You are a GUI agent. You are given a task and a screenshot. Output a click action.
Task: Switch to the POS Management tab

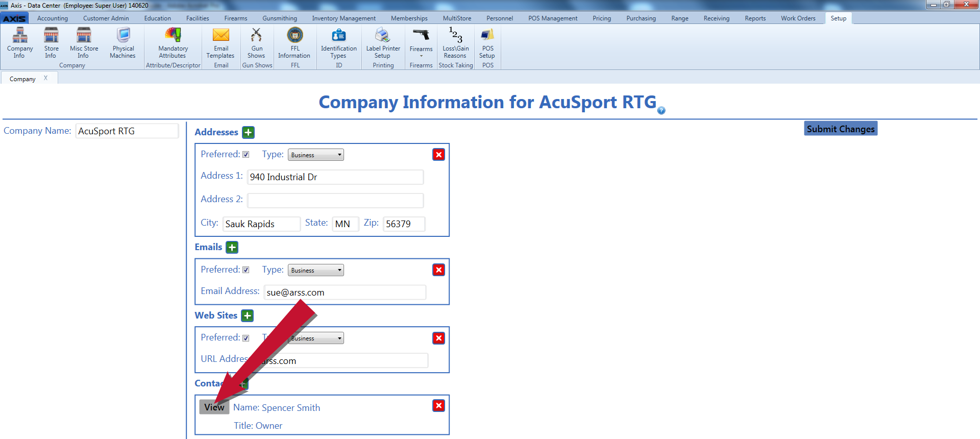click(x=553, y=18)
